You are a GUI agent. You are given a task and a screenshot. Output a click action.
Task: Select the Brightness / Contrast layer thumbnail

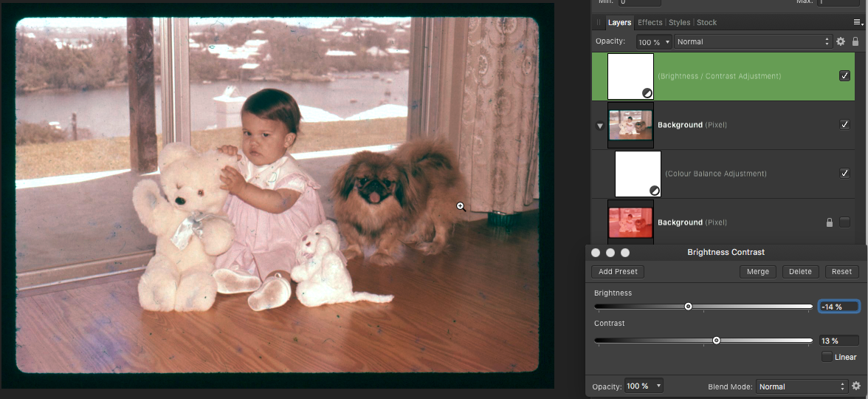point(630,77)
